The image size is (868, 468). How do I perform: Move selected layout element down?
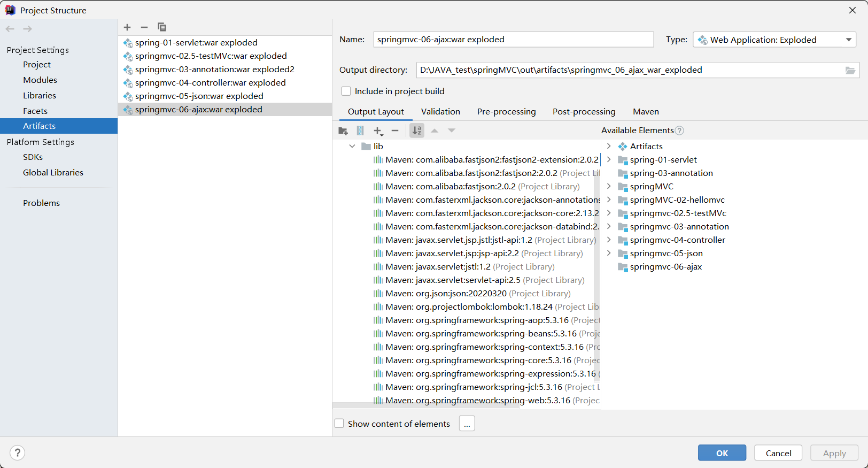click(x=452, y=131)
